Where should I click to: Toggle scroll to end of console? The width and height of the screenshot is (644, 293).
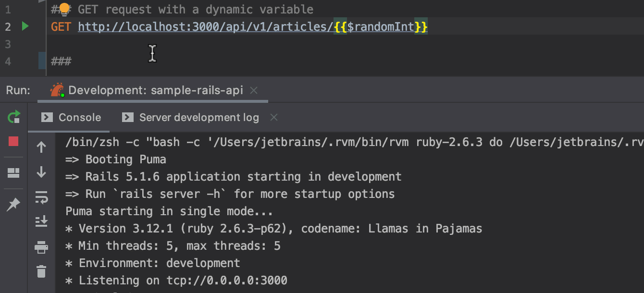pyautogui.click(x=41, y=221)
